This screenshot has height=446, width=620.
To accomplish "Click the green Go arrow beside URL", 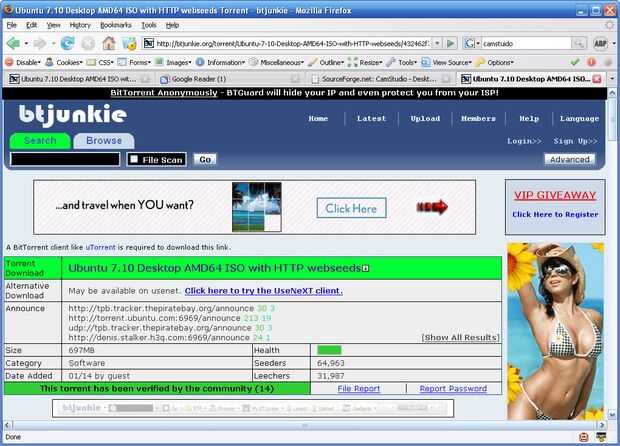I will 450,43.
